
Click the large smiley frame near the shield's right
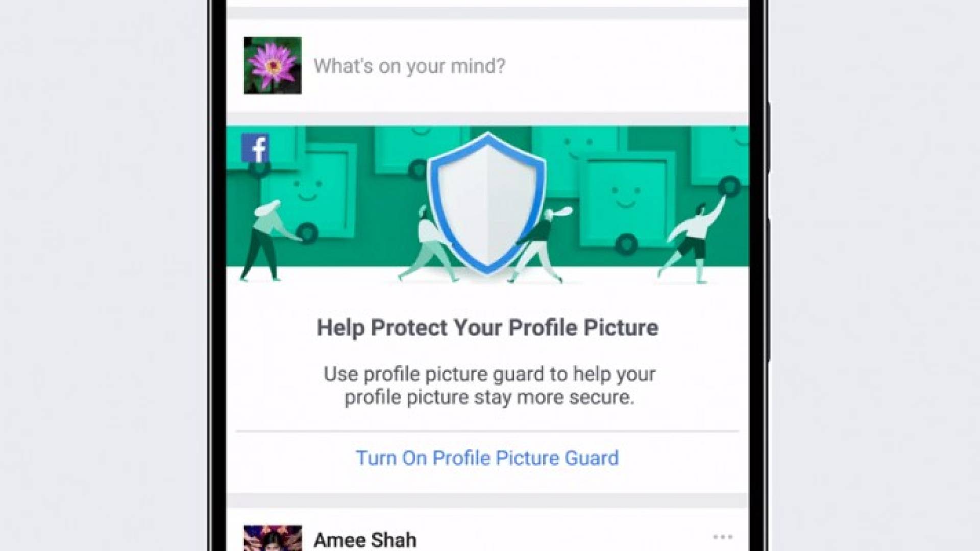[x=625, y=204]
